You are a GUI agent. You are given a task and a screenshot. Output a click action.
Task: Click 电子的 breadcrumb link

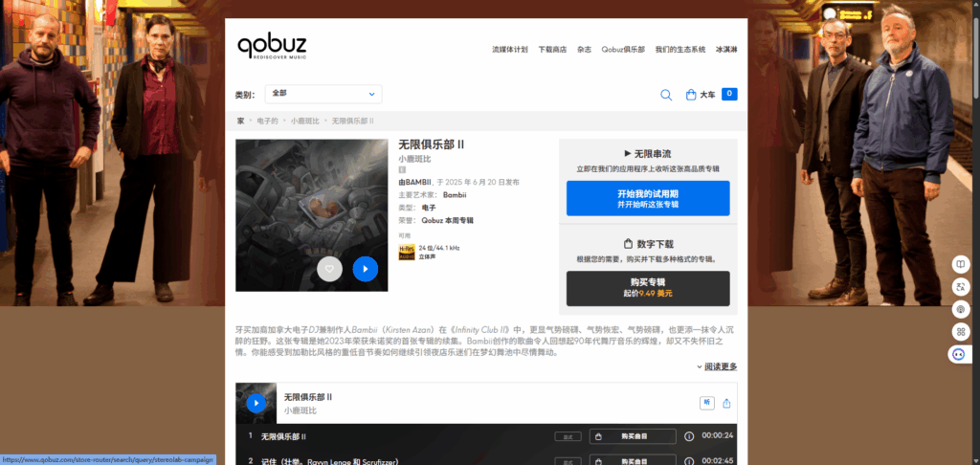268,121
